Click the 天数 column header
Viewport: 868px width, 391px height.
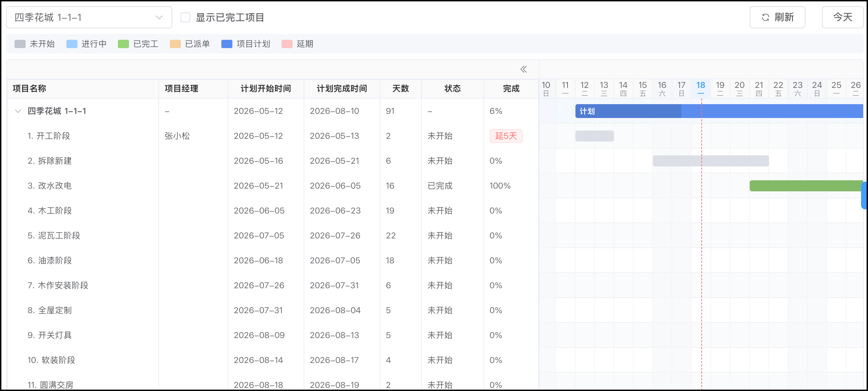point(401,89)
